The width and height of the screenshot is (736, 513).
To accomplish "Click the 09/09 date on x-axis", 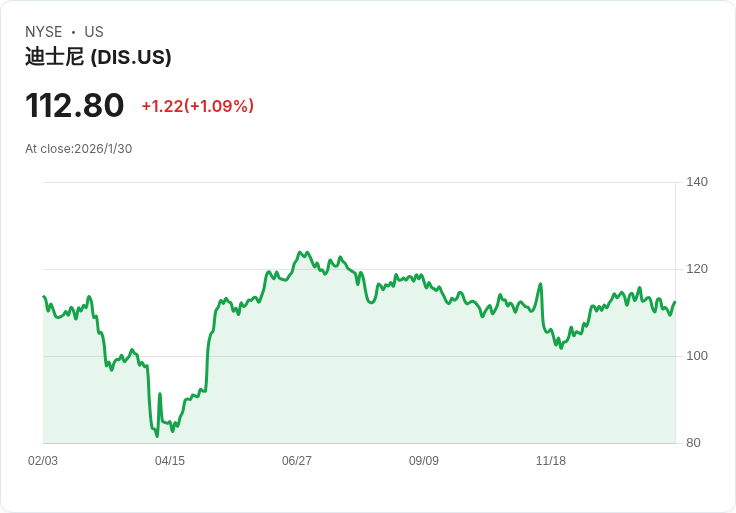I will click(x=424, y=461).
